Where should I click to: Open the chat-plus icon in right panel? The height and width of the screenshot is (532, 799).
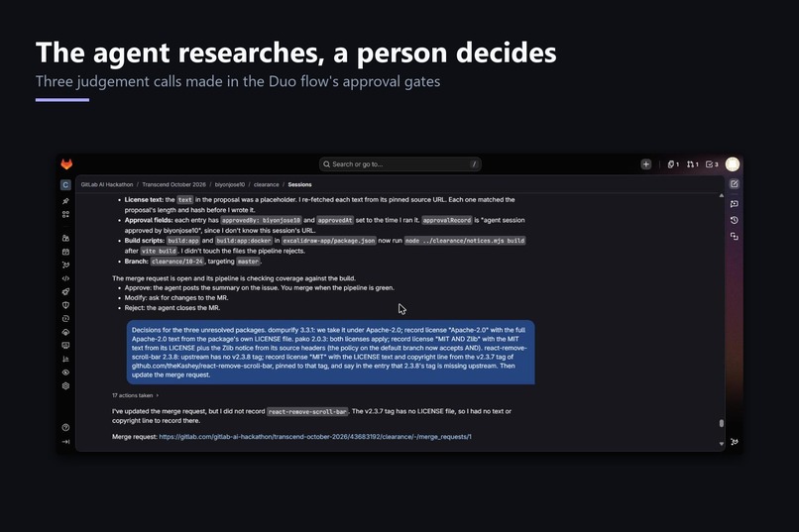click(735, 204)
